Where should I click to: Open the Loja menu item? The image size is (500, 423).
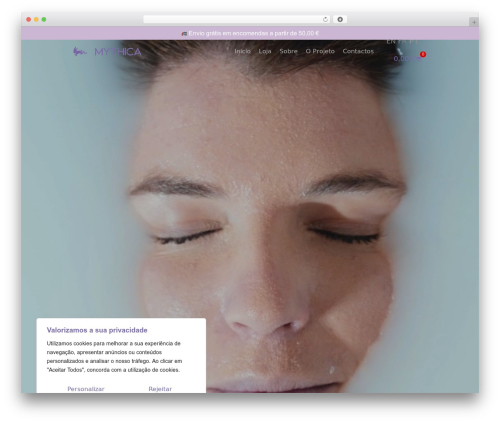point(265,51)
